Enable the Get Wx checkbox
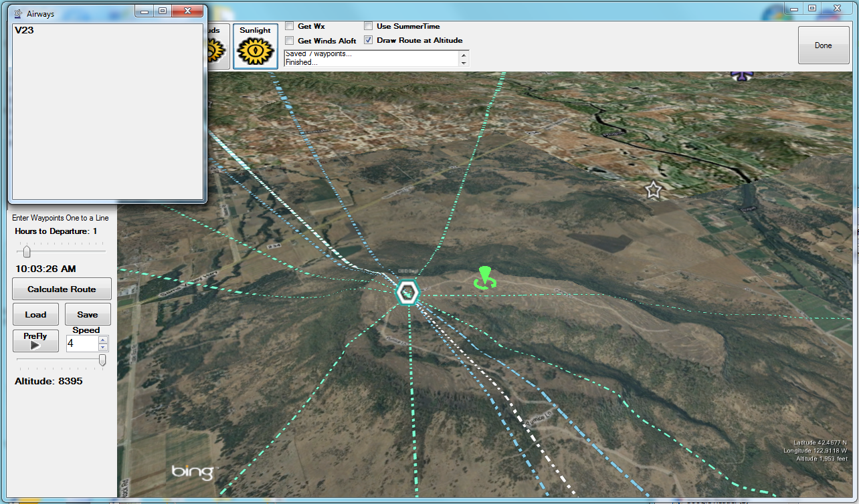The width and height of the screenshot is (859, 504). click(x=290, y=26)
